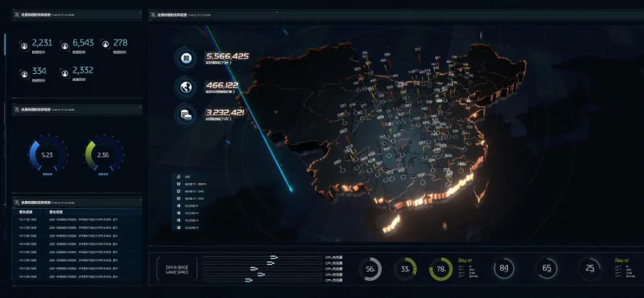Click the globe icon beside 466,122
This screenshot has height=298, width=644.
187,87
